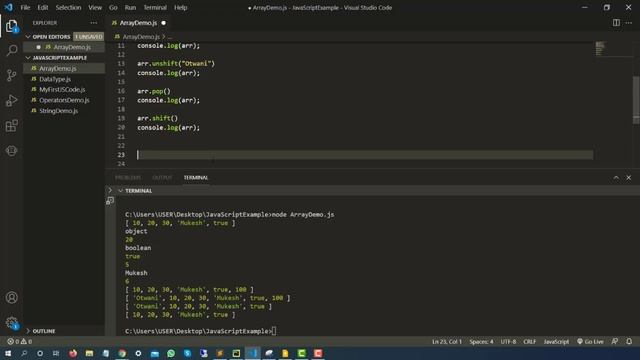This screenshot has height=360, width=640.
Task: Select the ArrayDemo.js editor tab
Action: click(138, 23)
